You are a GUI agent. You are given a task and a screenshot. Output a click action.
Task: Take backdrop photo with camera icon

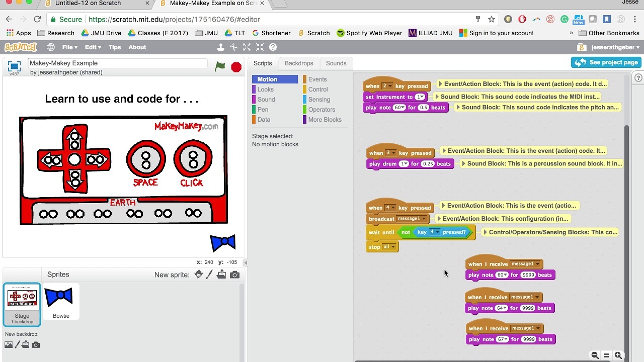35,345
